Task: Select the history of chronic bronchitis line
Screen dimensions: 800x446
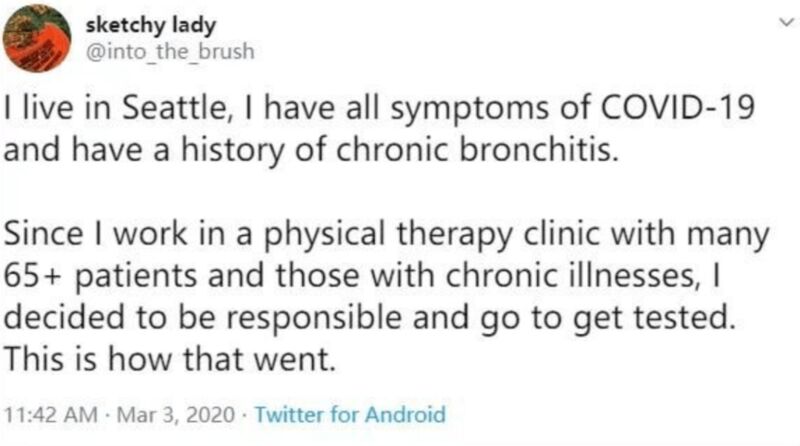Action: point(311,150)
